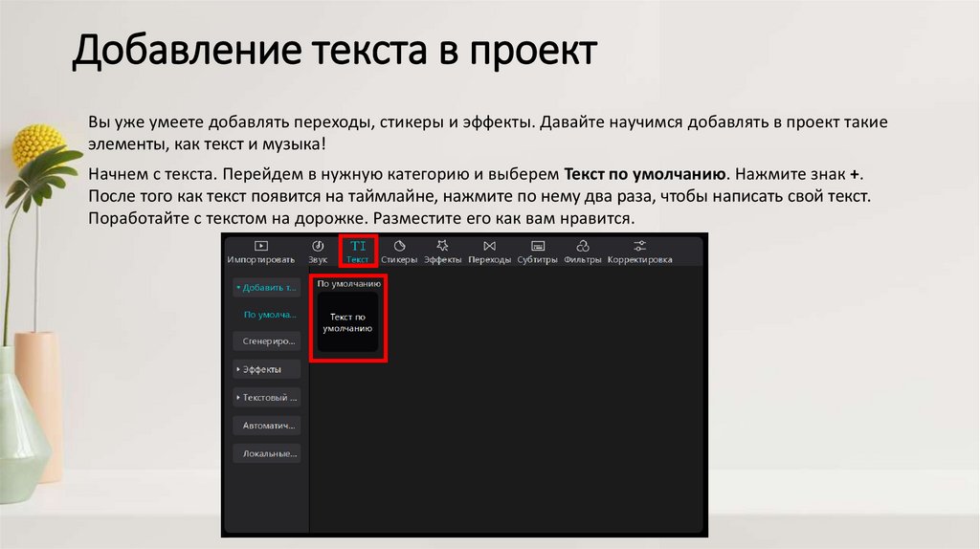
Task: Click the Сгенериро... sidebar button
Action: 266,340
